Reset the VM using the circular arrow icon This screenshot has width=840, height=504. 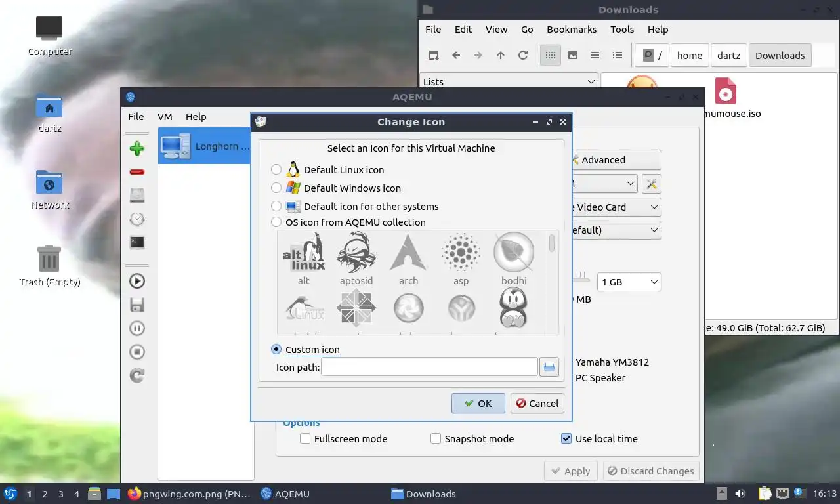click(136, 375)
